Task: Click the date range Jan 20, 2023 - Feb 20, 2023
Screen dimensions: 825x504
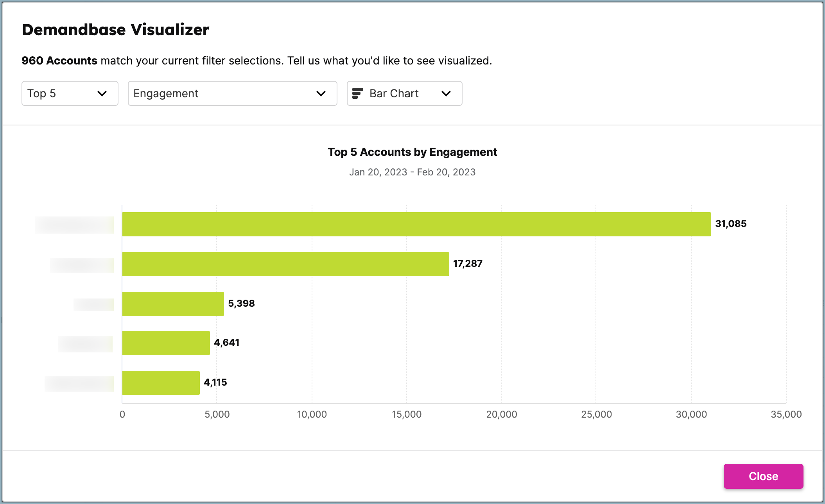Action: [x=412, y=172]
